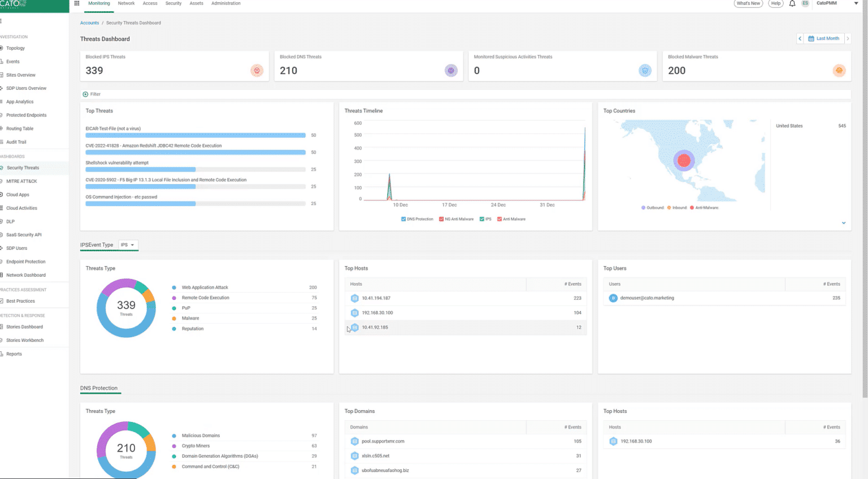Open the Security menu in the top bar
This screenshot has height=479, width=868.
coord(173,3)
